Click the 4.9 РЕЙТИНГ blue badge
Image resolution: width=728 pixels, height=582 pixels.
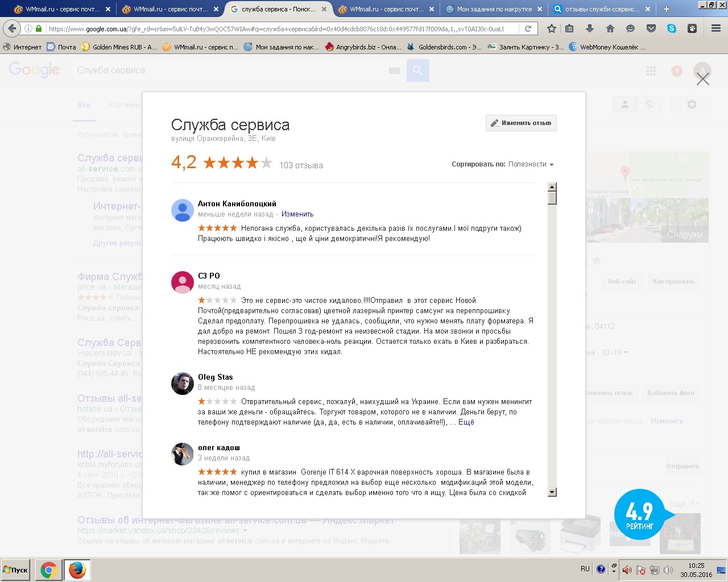[x=640, y=515]
